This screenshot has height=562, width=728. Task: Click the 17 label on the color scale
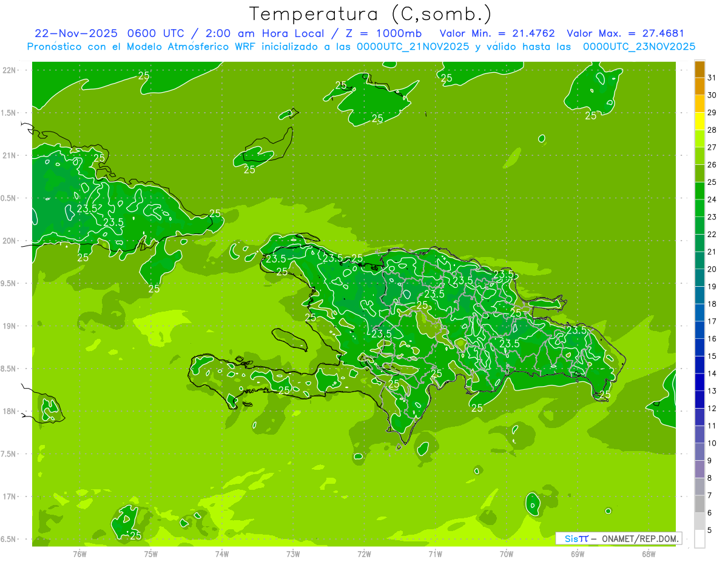coord(712,321)
